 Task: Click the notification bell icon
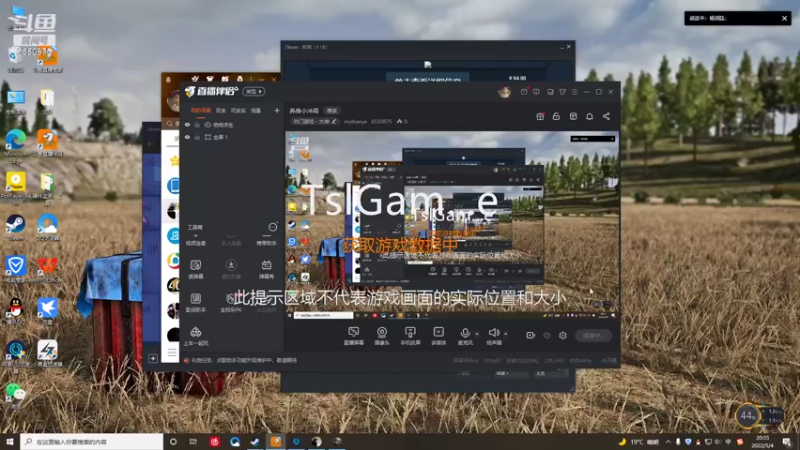[589, 116]
